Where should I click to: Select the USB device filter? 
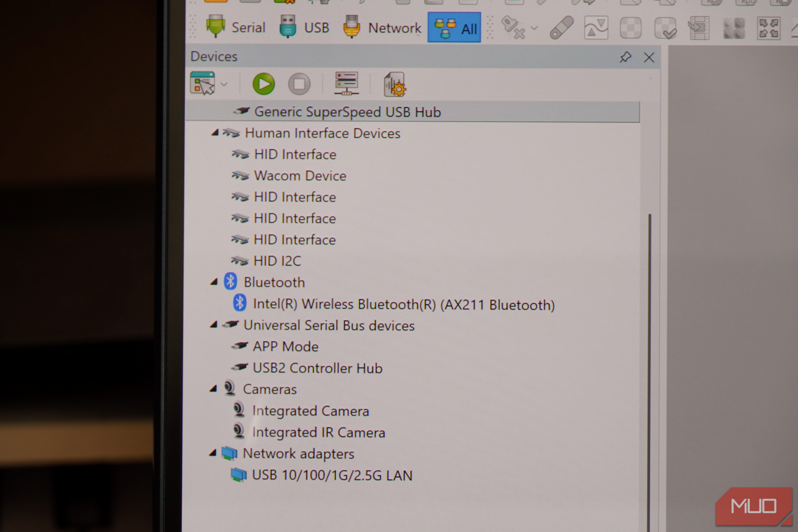(x=304, y=27)
